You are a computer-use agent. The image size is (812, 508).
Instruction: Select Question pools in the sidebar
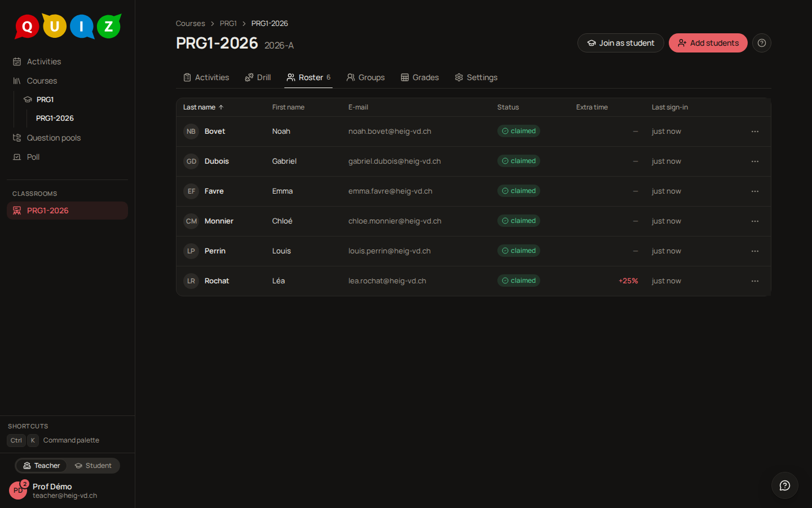54,138
